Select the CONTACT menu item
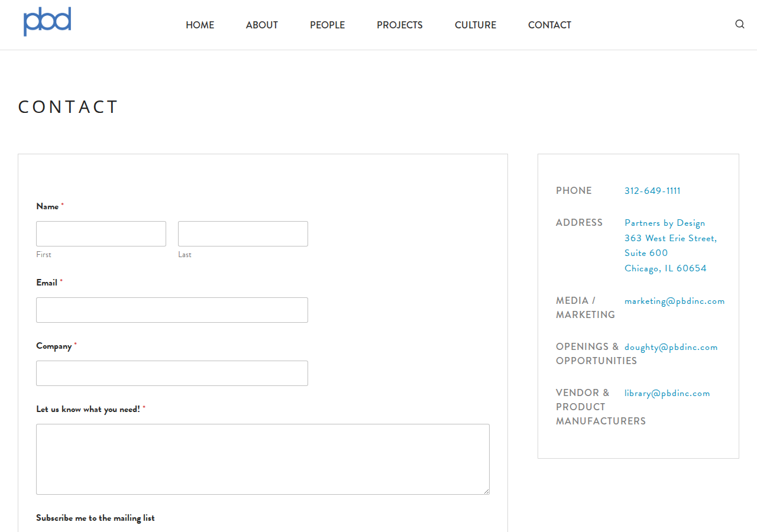Screen dimensions: 757x532 point(549,25)
